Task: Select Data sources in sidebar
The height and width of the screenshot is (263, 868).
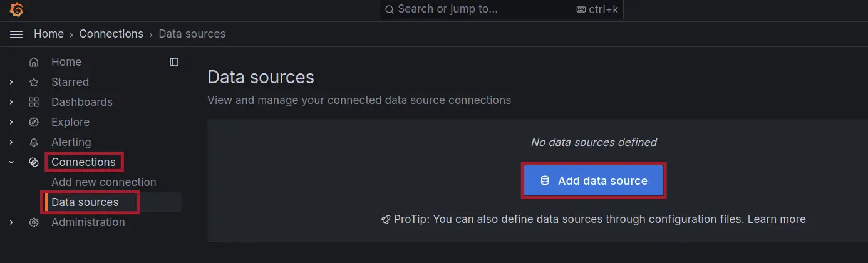Action: [x=85, y=202]
